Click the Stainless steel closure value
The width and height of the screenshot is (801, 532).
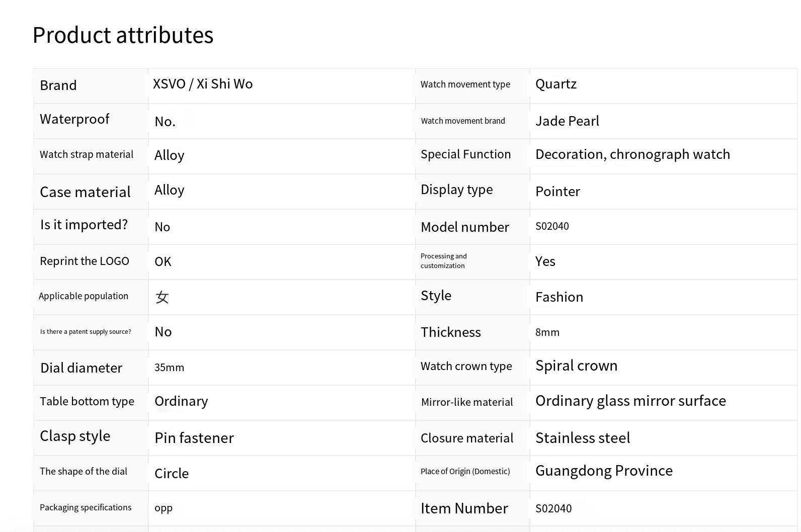(582, 438)
